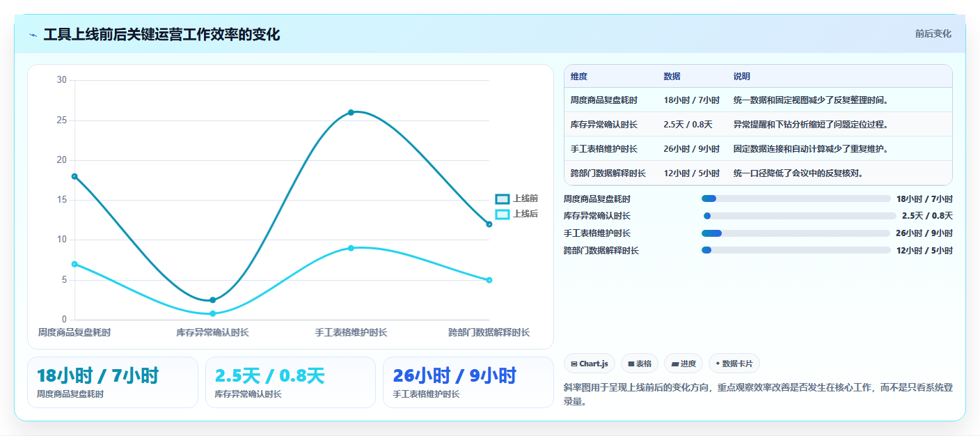980x436 pixels.
Task: Click the 跨部门数据解释时长 progress bar
Action: pos(796,250)
